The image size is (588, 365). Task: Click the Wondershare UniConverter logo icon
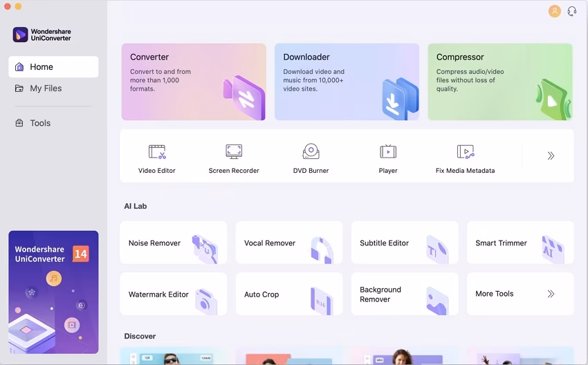(x=20, y=35)
